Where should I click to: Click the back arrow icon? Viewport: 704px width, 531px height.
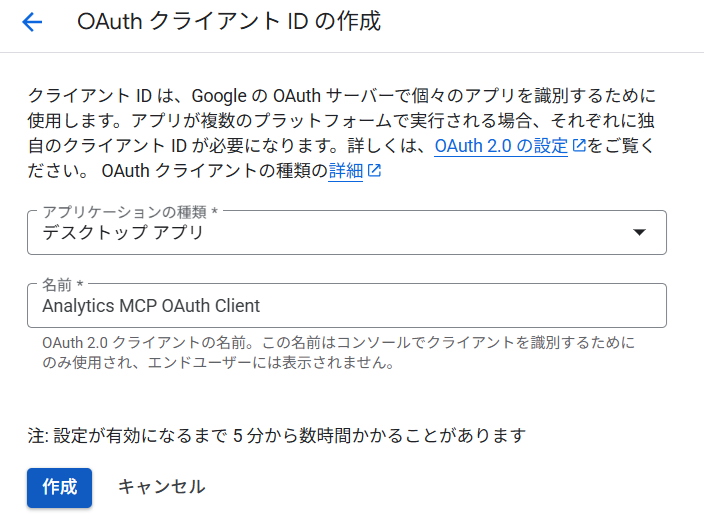32,22
